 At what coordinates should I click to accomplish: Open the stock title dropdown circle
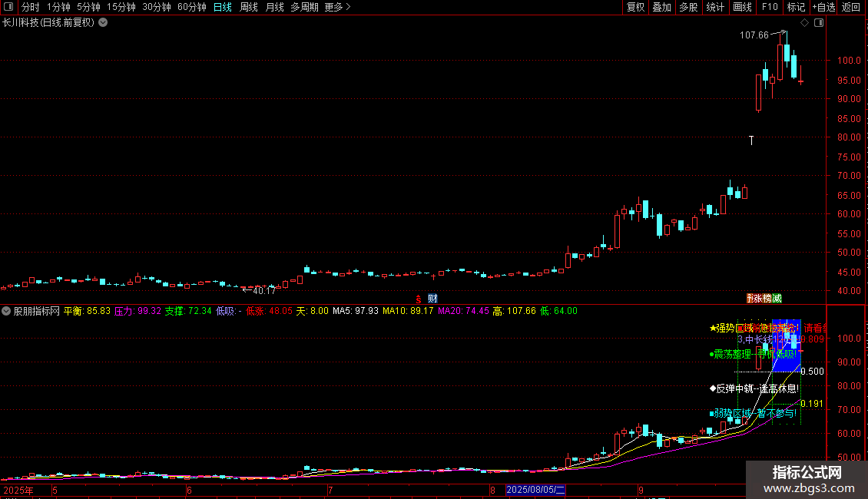click(103, 22)
